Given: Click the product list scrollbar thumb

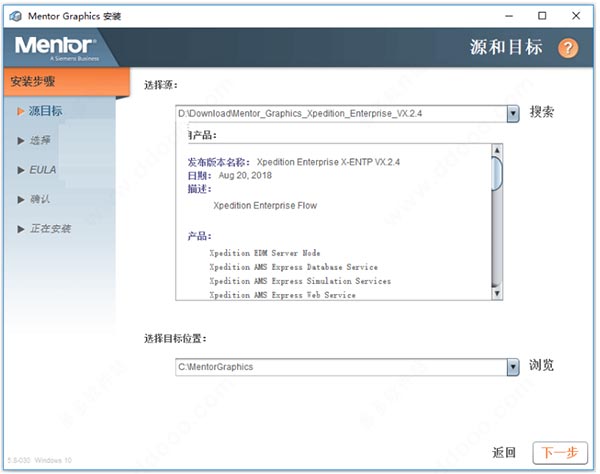Looking at the screenshot, I should [497, 173].
